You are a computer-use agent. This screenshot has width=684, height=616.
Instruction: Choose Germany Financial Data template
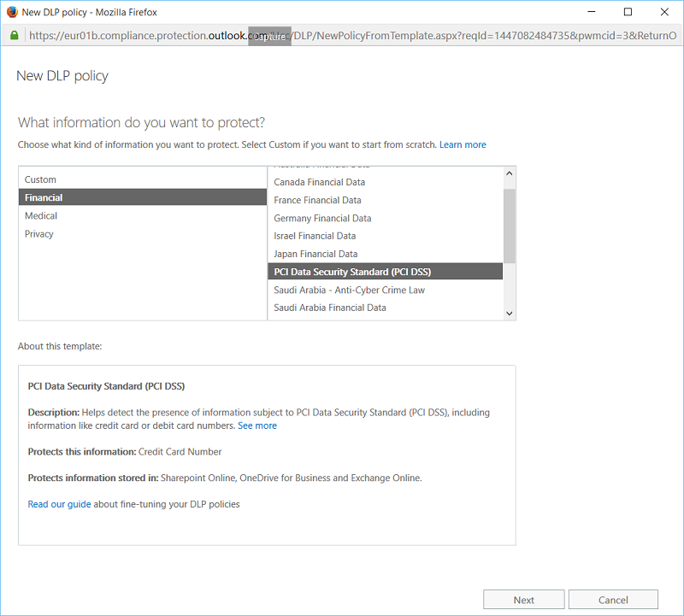tap(386, 219)
